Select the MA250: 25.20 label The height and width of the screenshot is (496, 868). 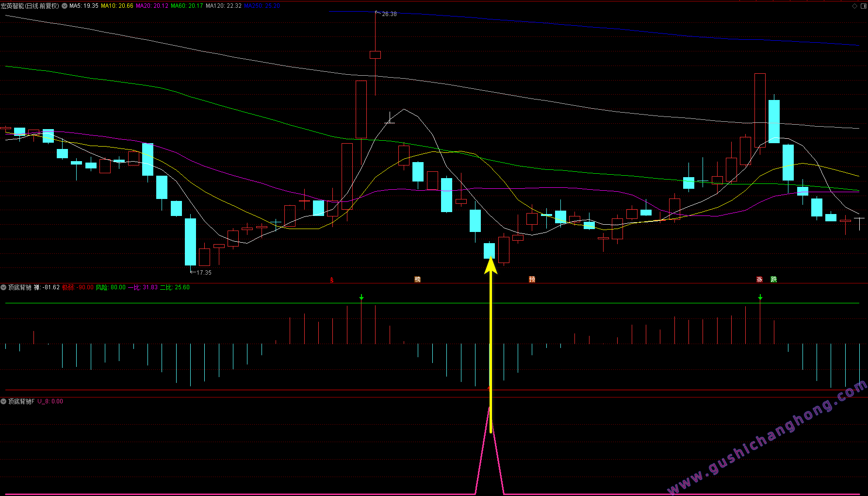pos(262,6)
